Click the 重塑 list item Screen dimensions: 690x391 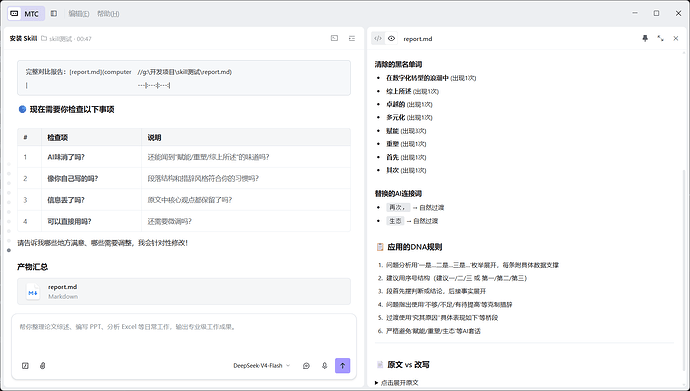click(x=406, y=144)
